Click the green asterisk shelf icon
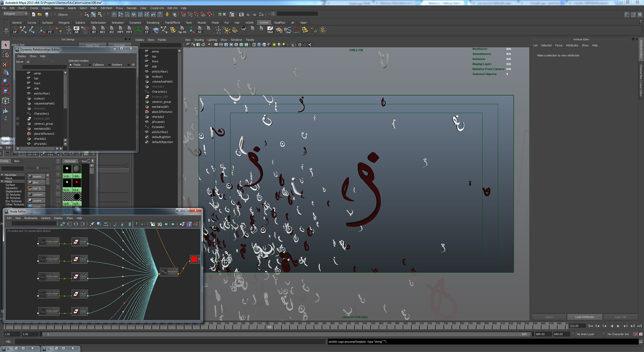The width and height of the screenshot is (644, 352). pyautogui.click(x=138, y=30)
